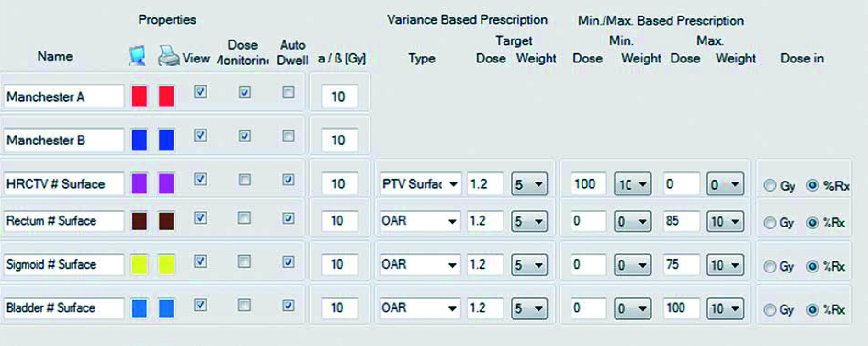The height and width of the screenshot is (346, 868).
Task: Click the Manchester B name field
Action: pyautogui.click(x=63, y=140)
